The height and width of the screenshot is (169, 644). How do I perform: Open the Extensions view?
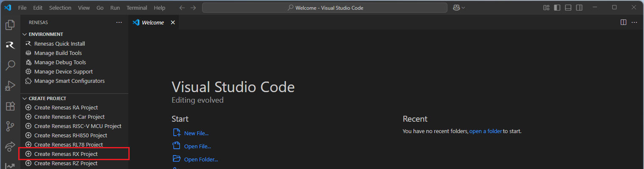click(x=10, y=106)
